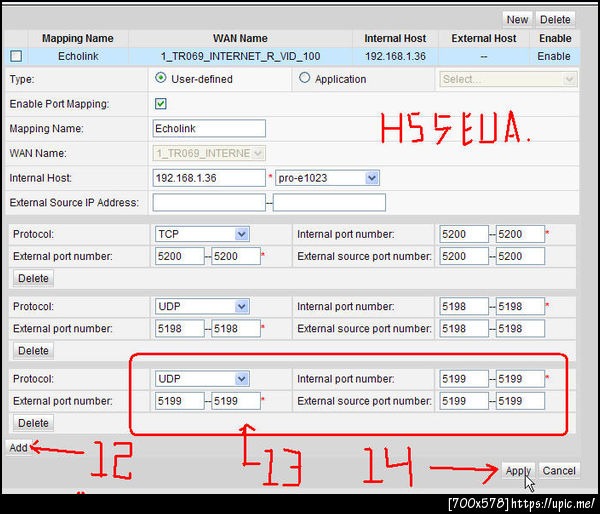The image size is (600, 514).
Task: Click the WAN Name column header
Action: [240, 38]
